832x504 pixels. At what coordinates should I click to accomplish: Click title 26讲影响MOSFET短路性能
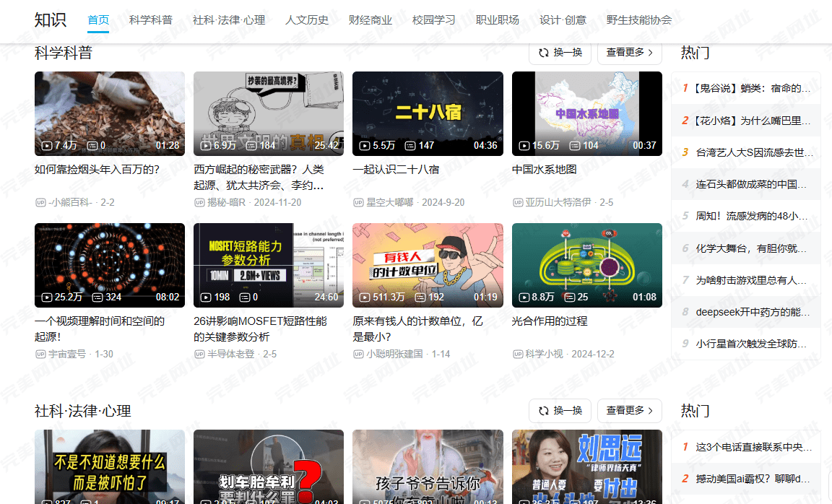pos(261,329)
